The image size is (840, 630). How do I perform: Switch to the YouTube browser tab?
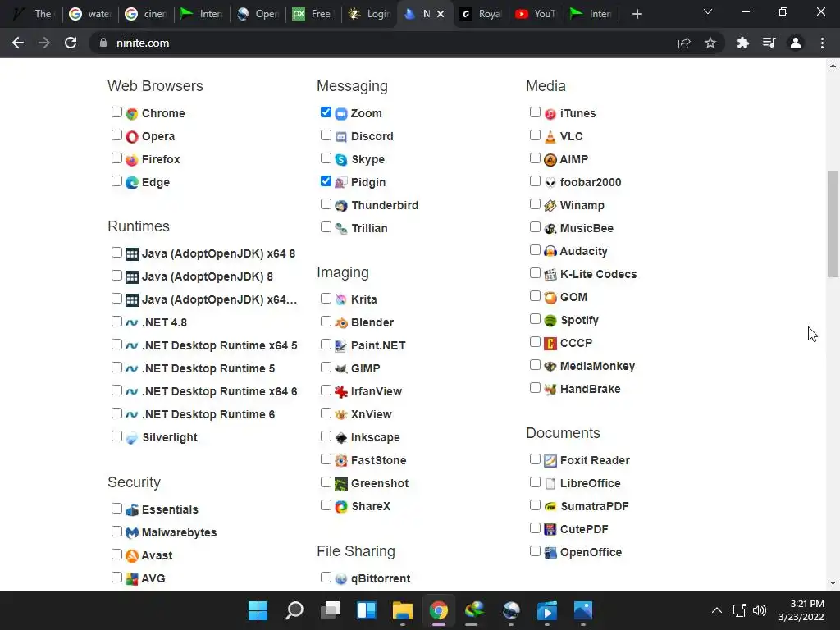coord(536,14)
